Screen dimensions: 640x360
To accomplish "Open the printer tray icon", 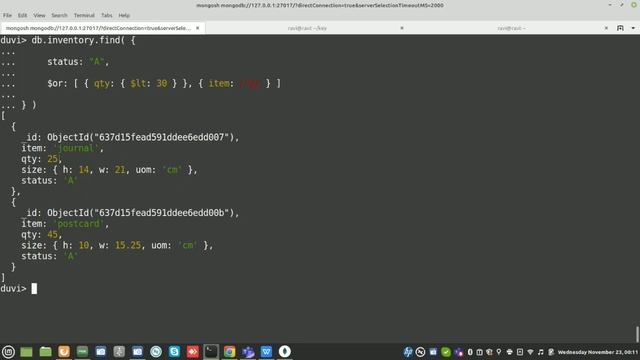I will coord(509,352).
